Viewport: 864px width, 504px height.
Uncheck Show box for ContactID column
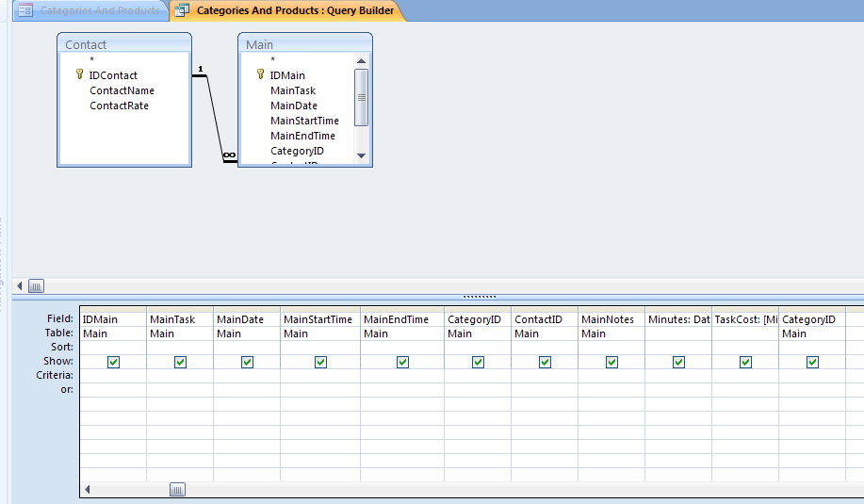tap(545, 362)
